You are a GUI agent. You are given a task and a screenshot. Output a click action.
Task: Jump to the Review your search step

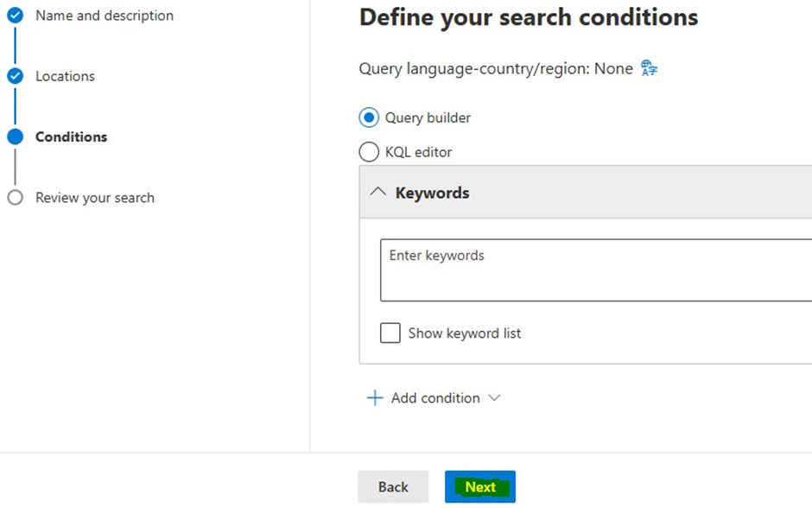[x=94, y=198]
